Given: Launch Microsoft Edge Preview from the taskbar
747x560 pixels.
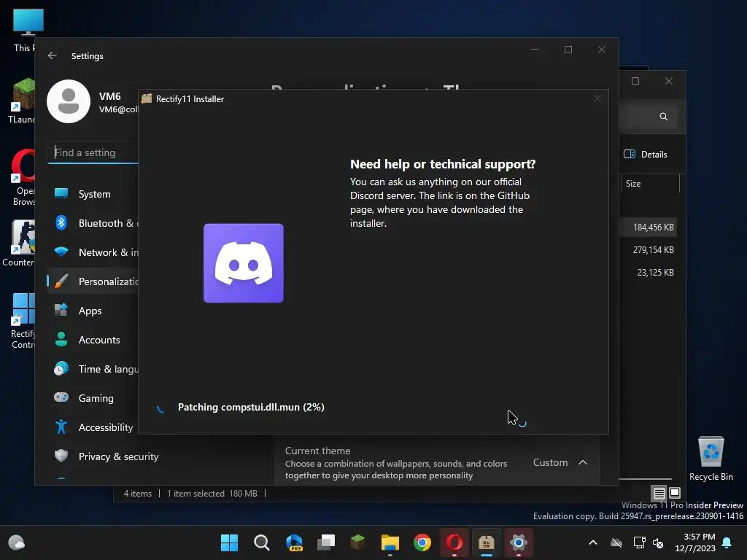Looking at the screenshot, I should click(x=294, y=542).
